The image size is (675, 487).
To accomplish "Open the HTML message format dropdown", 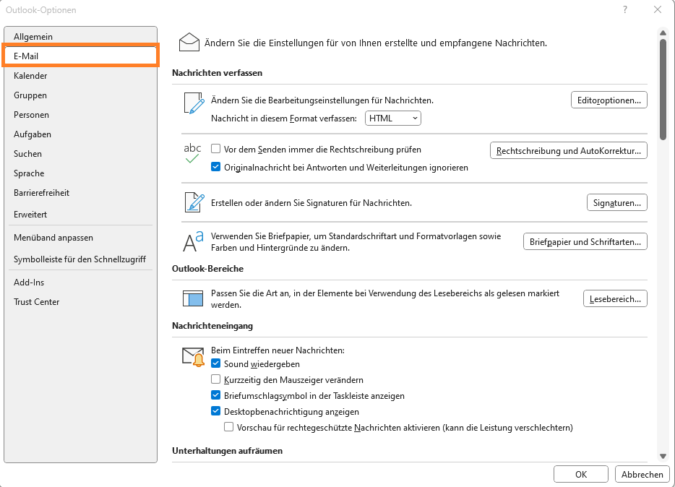I will (393, 118).
